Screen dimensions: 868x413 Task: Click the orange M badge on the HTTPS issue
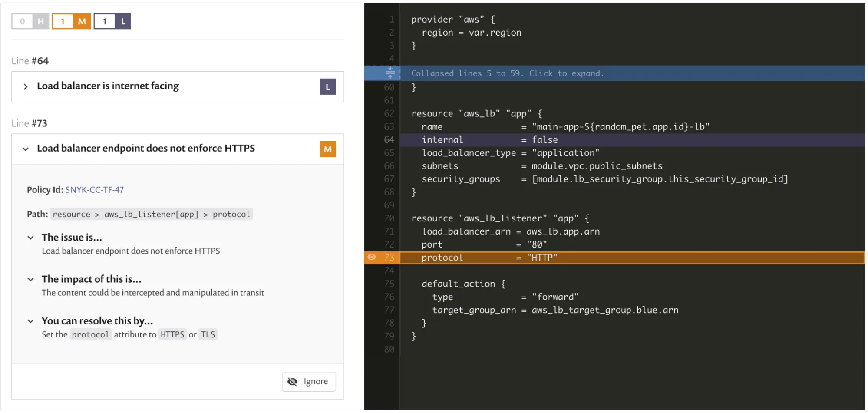tap(328, 149)
